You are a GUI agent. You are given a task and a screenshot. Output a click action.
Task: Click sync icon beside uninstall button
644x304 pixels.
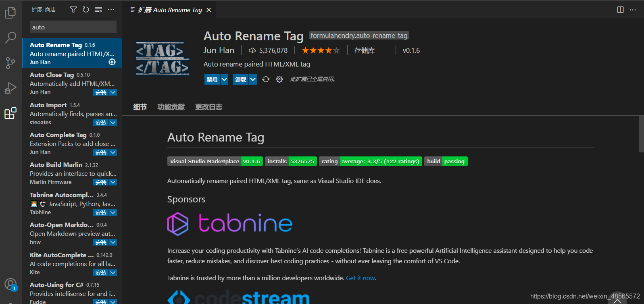tap(266, 79)
